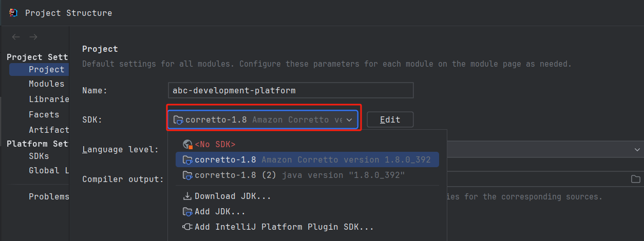Select Add JDK... from the list

[x=307, y=211]
